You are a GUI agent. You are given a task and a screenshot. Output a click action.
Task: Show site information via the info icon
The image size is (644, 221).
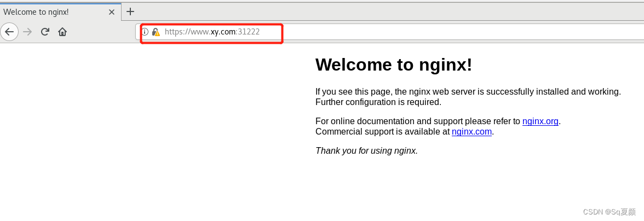click(145, 32)
